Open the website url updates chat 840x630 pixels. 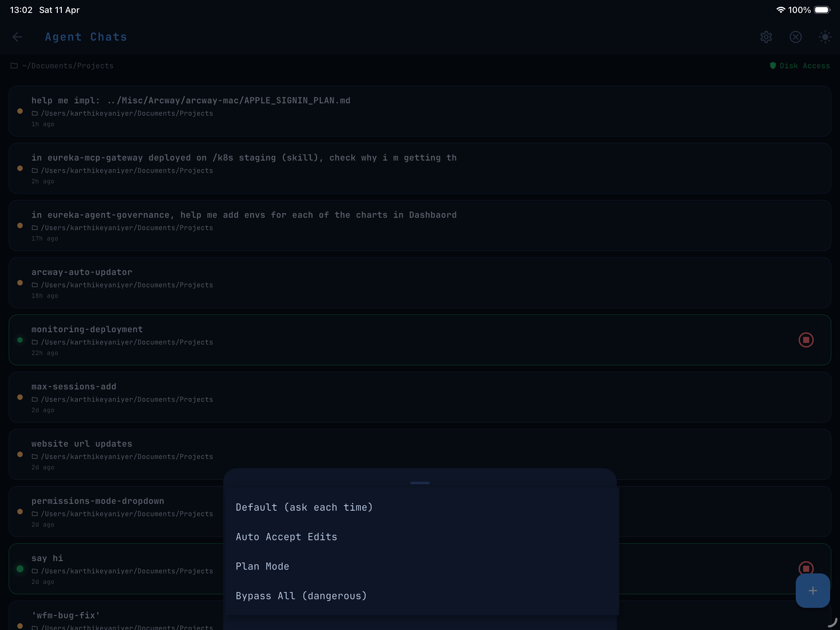click(420, 454)
